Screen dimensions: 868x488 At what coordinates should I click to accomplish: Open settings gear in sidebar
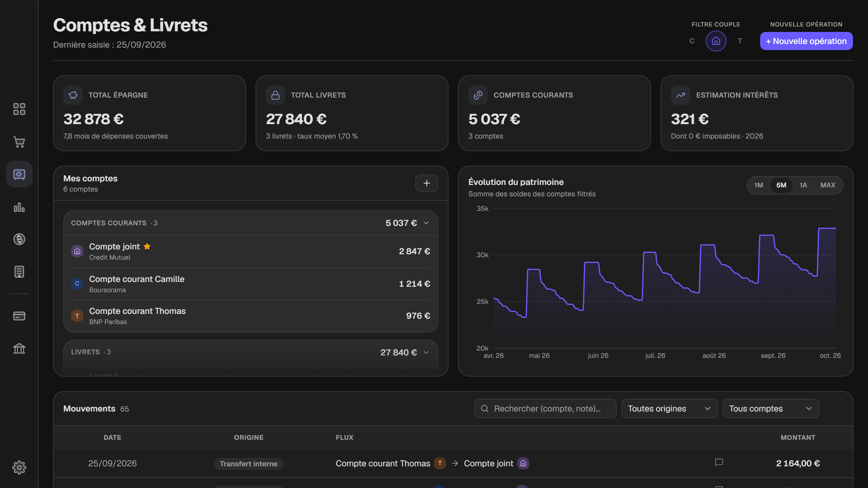[19, 468]
